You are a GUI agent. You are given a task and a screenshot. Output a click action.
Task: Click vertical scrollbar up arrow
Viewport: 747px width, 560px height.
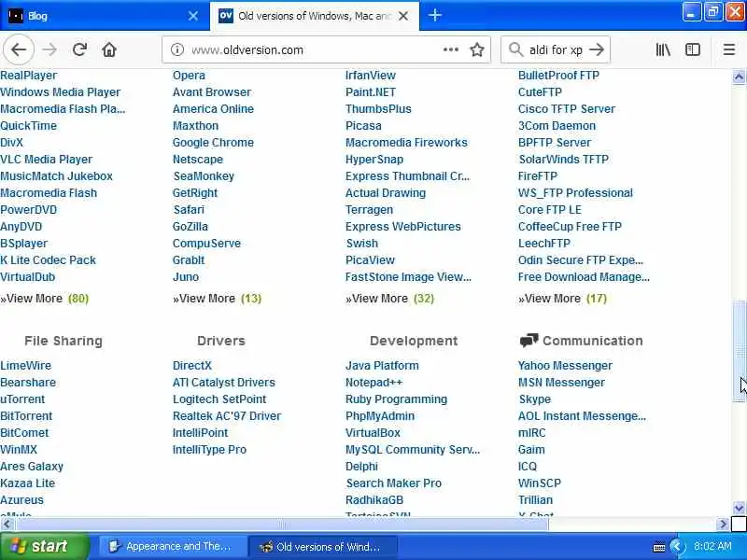pyautogui.click(x=739, y=77)
